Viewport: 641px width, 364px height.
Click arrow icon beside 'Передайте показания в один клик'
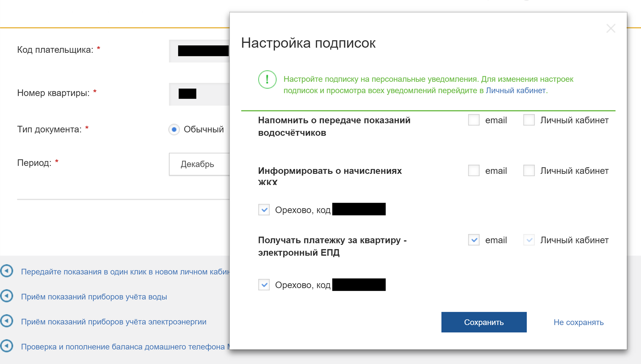pyautogui.click(x=7, y=271)
